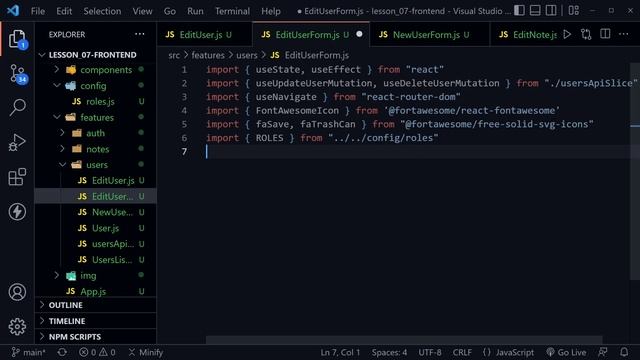Expand the TIMELINE section
The image size is (640, 360).
(96, 321)
